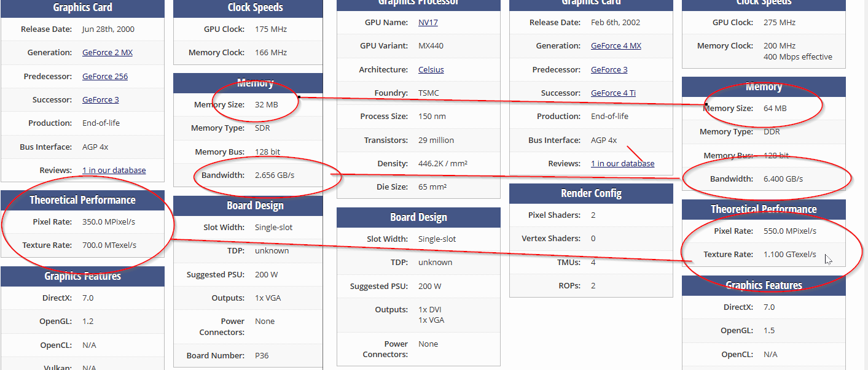Select the 32 MB memory size value

pos(267,105)
